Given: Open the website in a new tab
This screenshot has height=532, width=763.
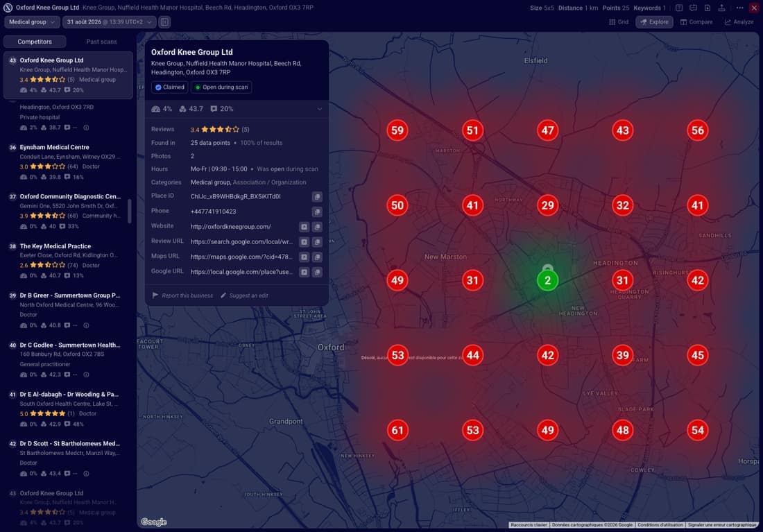Looking at the screenshot, I should [x=304, y=227].
